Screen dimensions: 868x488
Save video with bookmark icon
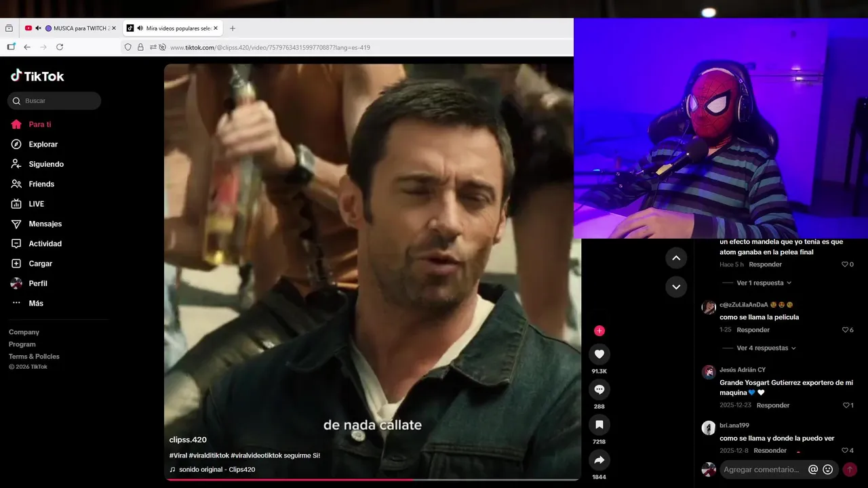[x=599, y=424]
